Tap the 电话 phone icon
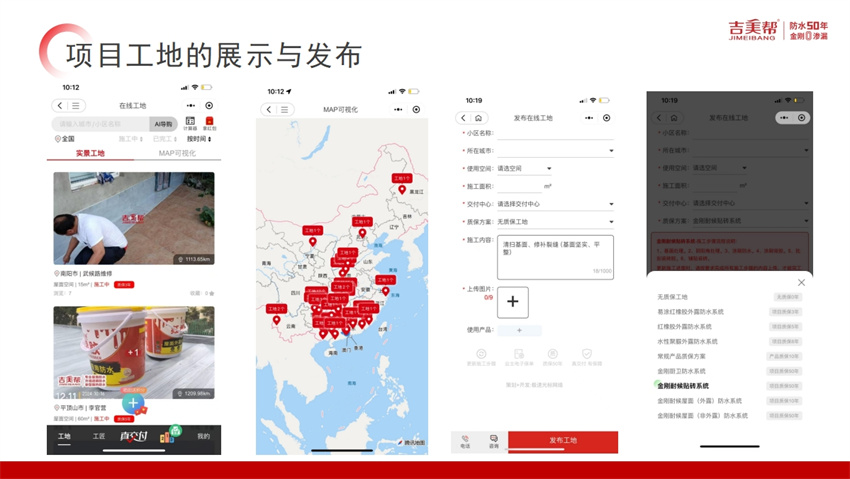This screenshot has height=479, width=850. coord(466,441)
